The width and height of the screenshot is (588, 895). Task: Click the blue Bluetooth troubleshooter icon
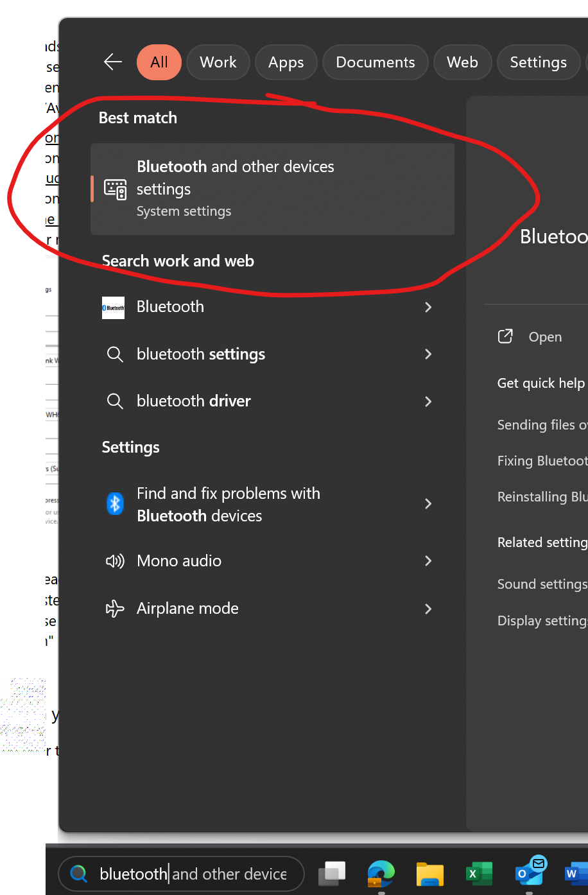(x=115, y=504)
